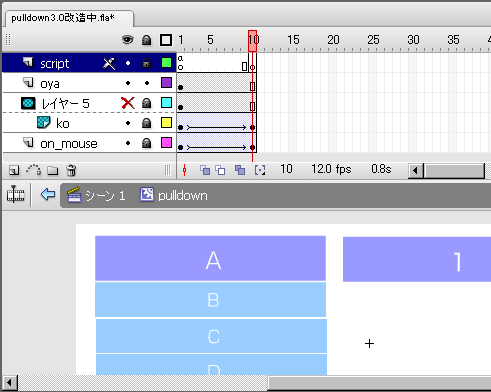Click the 12.0 fps frame rate
This screenshot has width=491, height=392.
(x=331, y=169)
